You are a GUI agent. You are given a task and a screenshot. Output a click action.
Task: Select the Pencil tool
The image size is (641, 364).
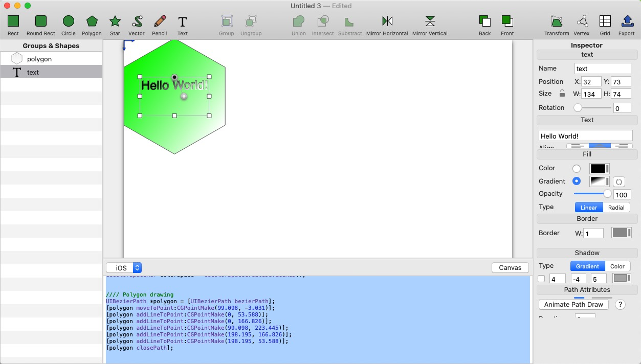click(x=160, y=21)
